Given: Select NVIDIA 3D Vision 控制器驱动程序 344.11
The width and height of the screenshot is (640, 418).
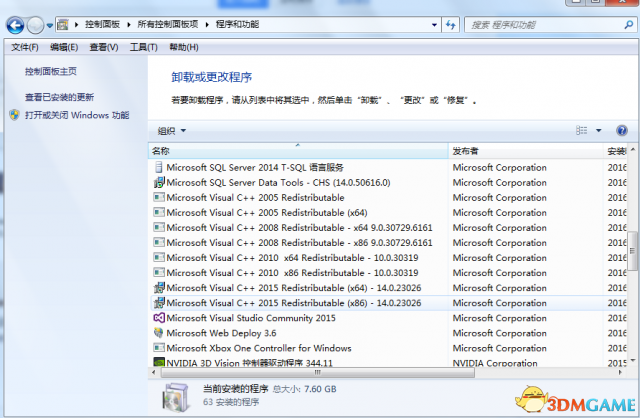Looking at the screenshot, I should pyautogui.click(x=249, y=363).
